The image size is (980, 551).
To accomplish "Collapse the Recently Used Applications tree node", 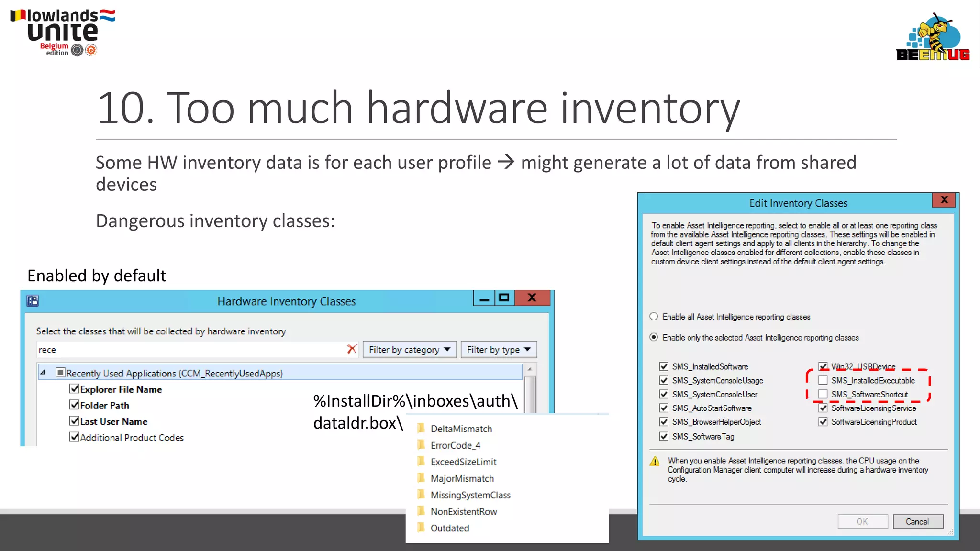I will pyautogui.click(x=43, y=372).
